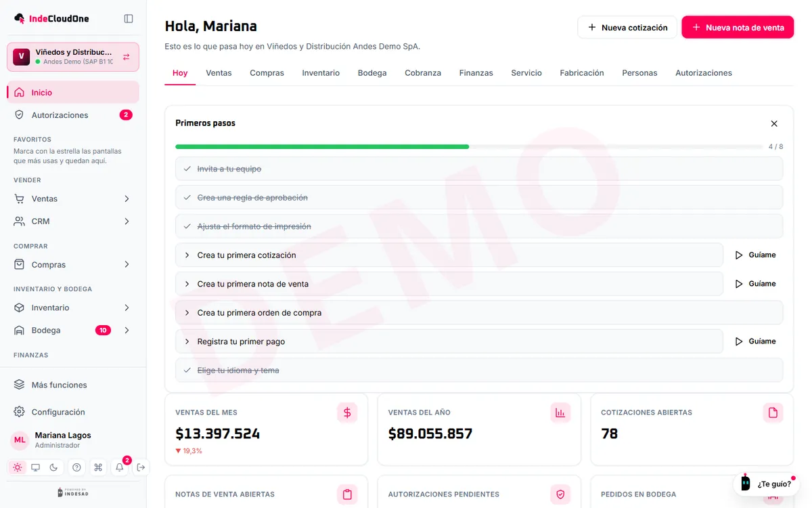Click the IndeCloudOne logo
The height and width of the screenshot is (508, 812).
coord(51,19)
